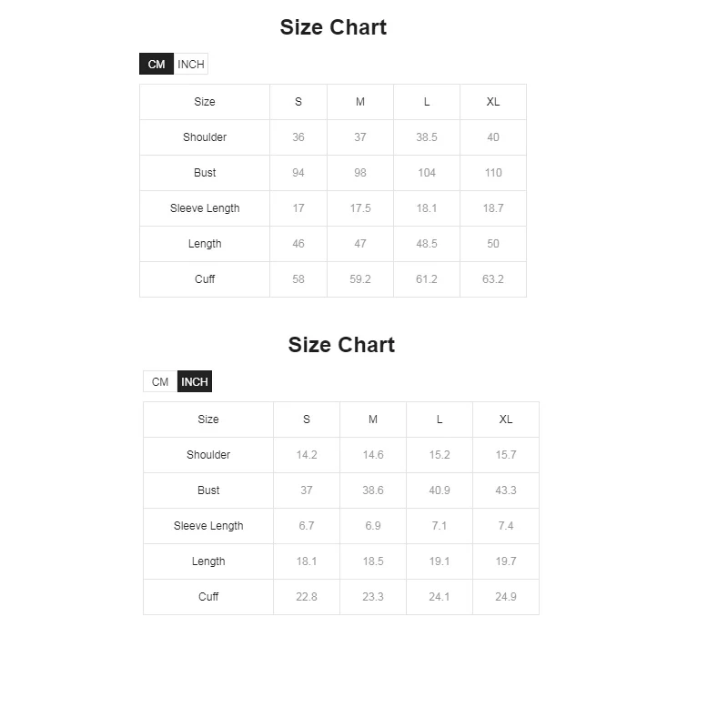
Task: Click the Bust value 94 cell
Action: click(x=298, y=173)
